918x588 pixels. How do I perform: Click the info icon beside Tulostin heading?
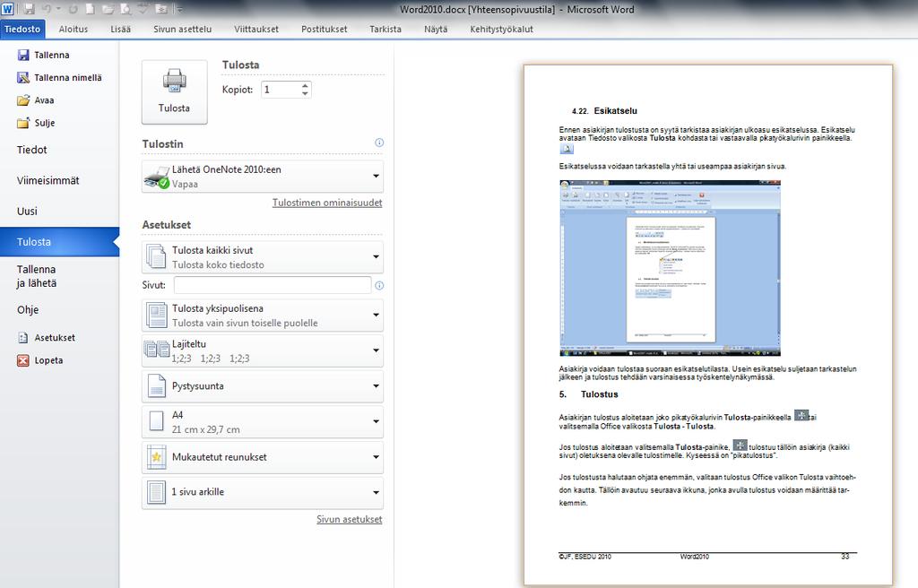pyautogui.click(x=379, y=143)
